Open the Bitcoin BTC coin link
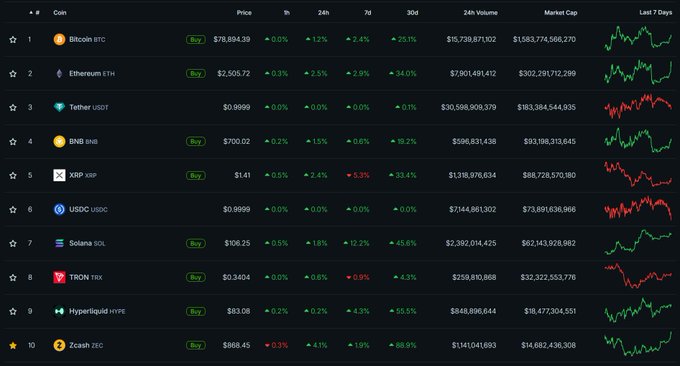Screen dimensions: 680x366 click(x=87, y=39)
